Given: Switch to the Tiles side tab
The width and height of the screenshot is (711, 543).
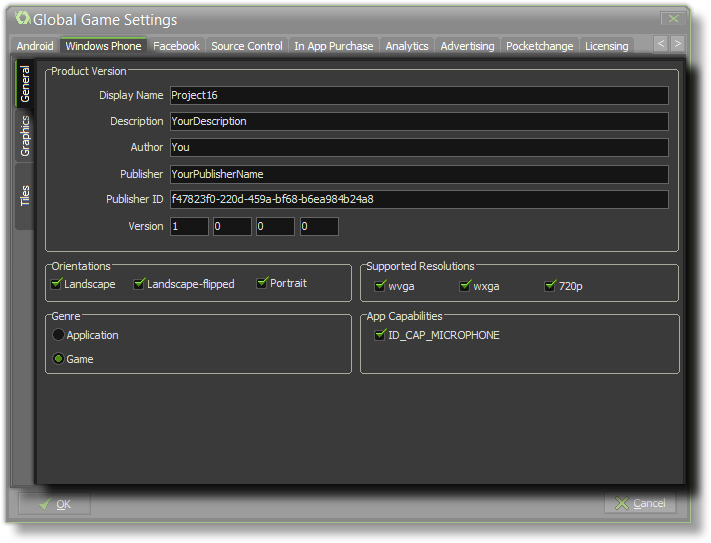Looking at the screenshot, I should 25,196.
